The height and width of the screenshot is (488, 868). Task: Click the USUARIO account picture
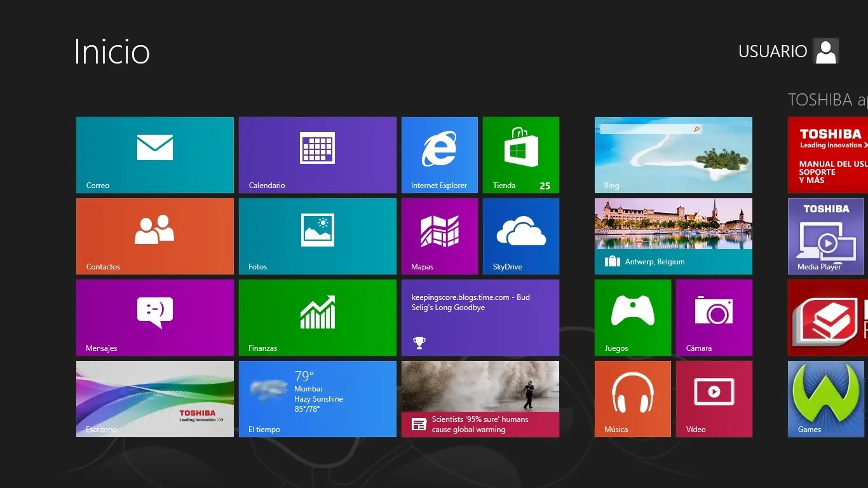click(x=826, y=51)
